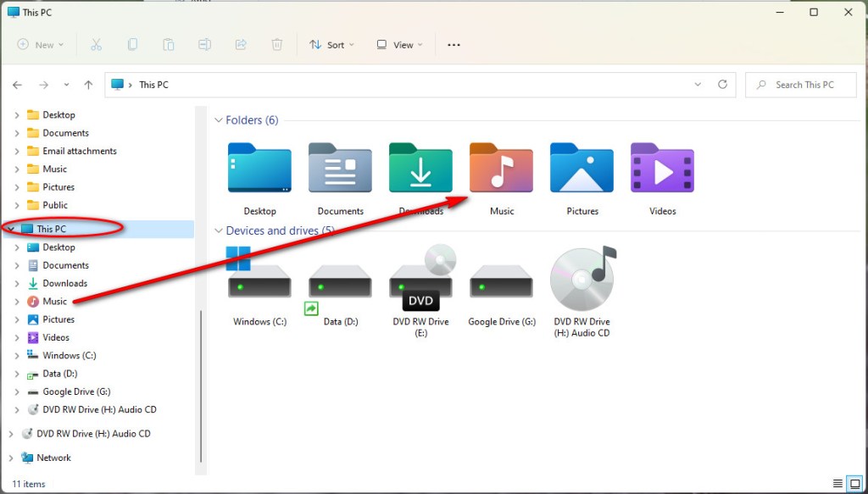This screenshot has width=868, height=494.
Task: Switch to details view in status bar
Action: coord(837,484)
